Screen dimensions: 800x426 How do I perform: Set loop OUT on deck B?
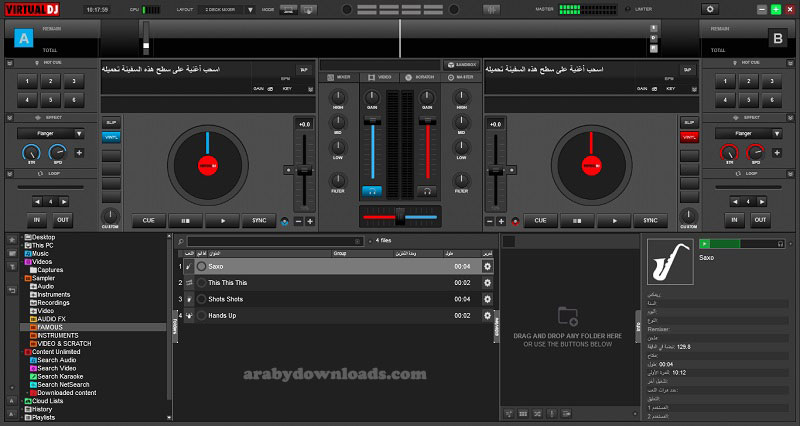(x=760, y=220)
